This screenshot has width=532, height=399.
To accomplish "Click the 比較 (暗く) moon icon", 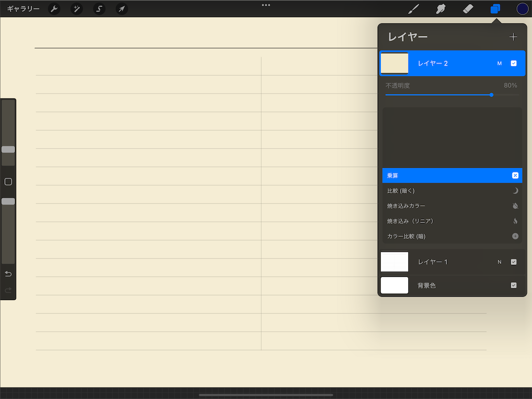I will pos(515,191).
